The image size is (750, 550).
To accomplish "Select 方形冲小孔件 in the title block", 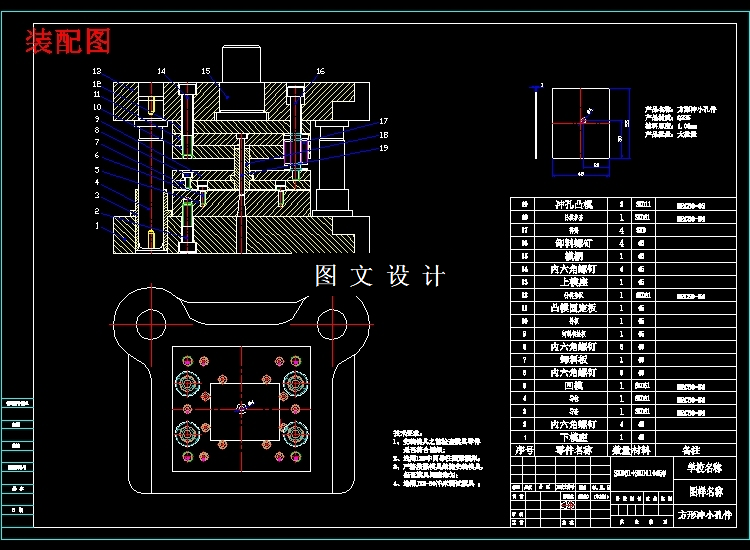I will (705, 515).
